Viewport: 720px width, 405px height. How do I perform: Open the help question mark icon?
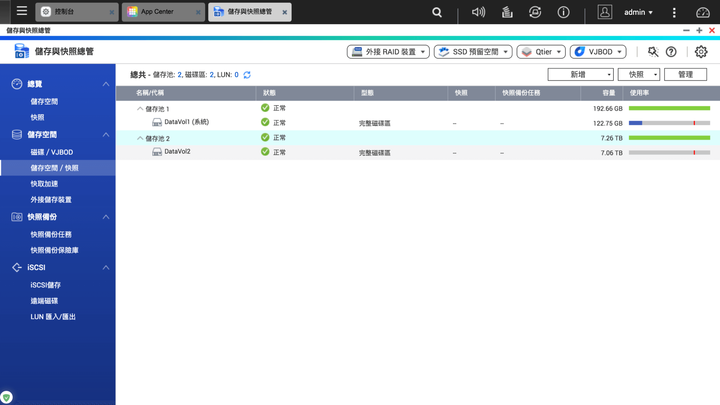[x=671, y=52]
